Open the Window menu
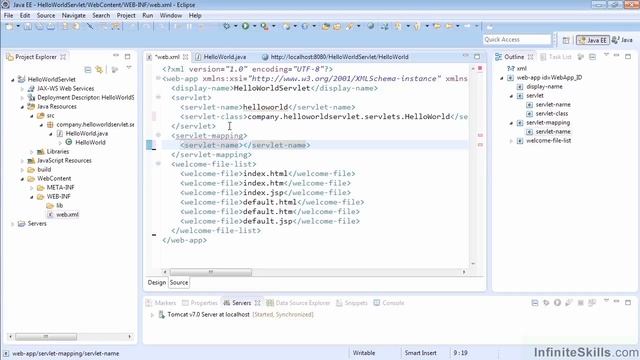This screenshot has width=640, height=360. coord(171,15)
